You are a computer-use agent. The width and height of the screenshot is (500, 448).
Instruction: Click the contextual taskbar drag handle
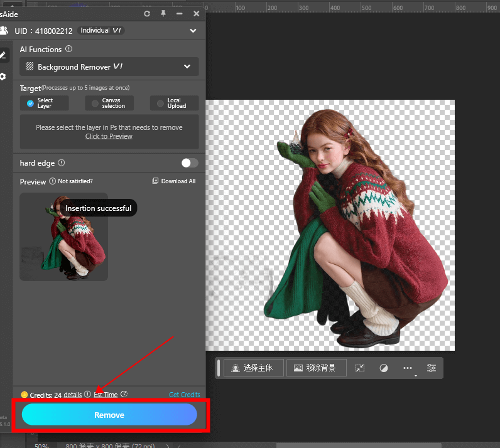[219, 368]
